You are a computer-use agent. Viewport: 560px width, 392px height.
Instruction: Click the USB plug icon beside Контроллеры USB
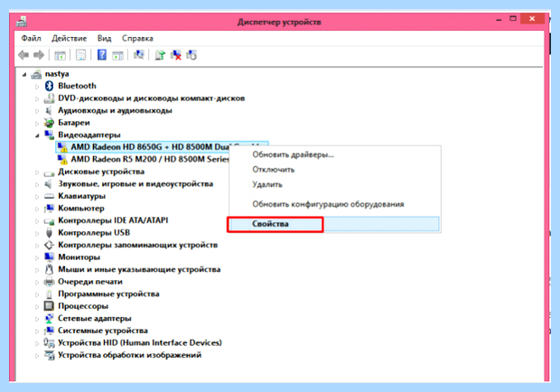tap(49, 233)
